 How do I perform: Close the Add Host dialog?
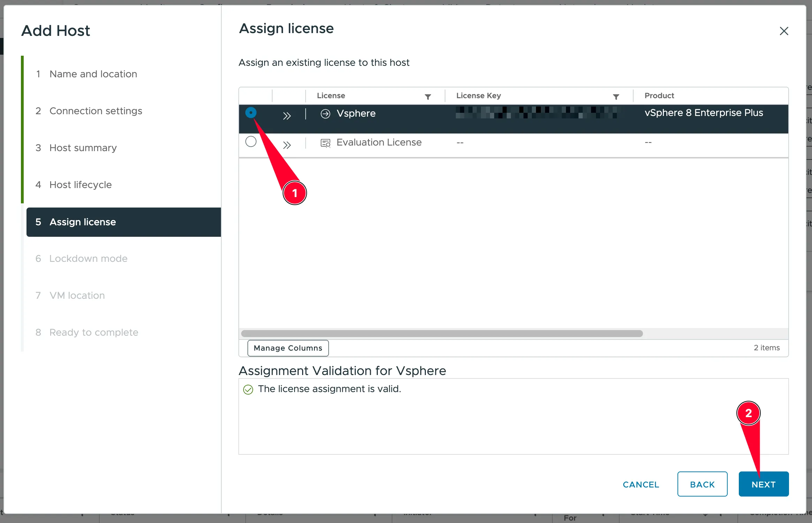click(x=784, y=31)
